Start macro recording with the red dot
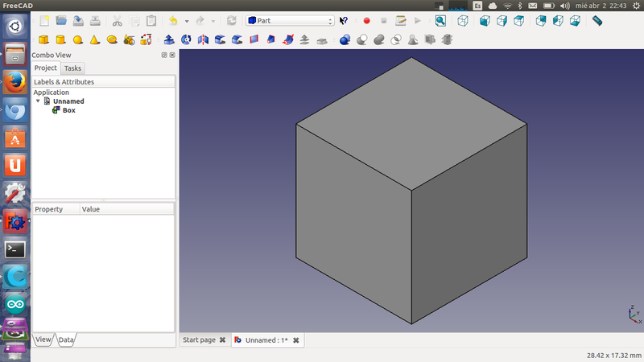 pos(366,20)
